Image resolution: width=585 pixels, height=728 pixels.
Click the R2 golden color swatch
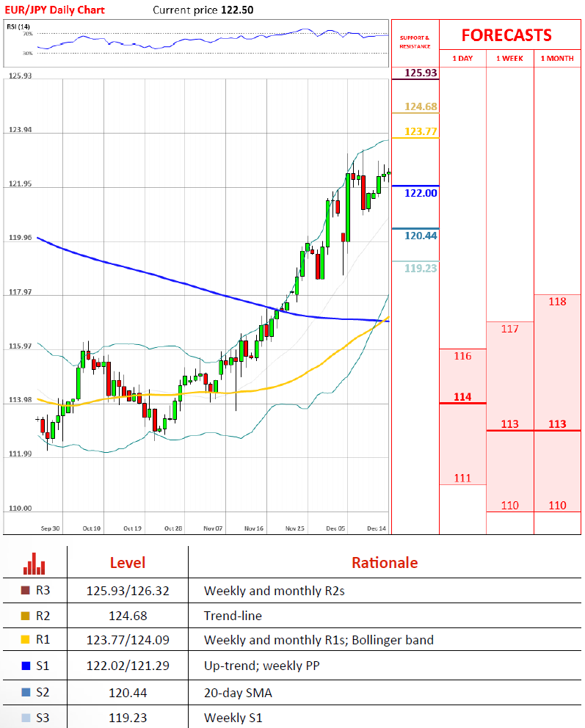point(26,616)
